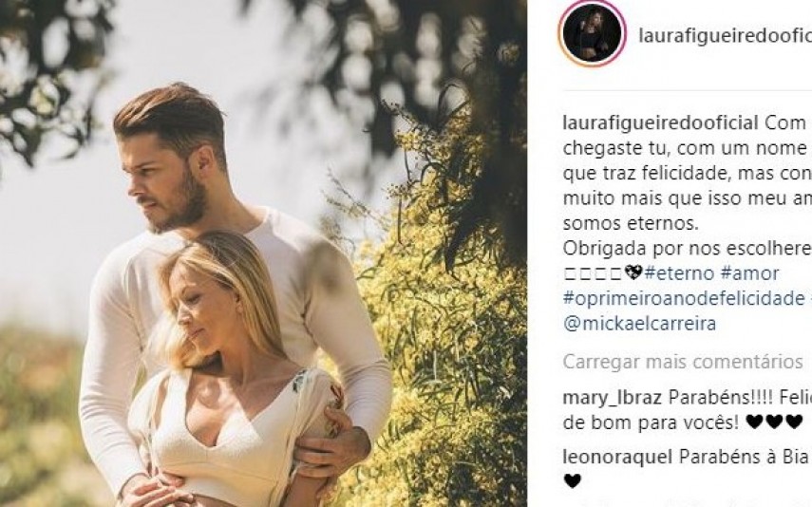Open the #eterno hashtag
Screen dimensions: 812x507
(679, 272)
